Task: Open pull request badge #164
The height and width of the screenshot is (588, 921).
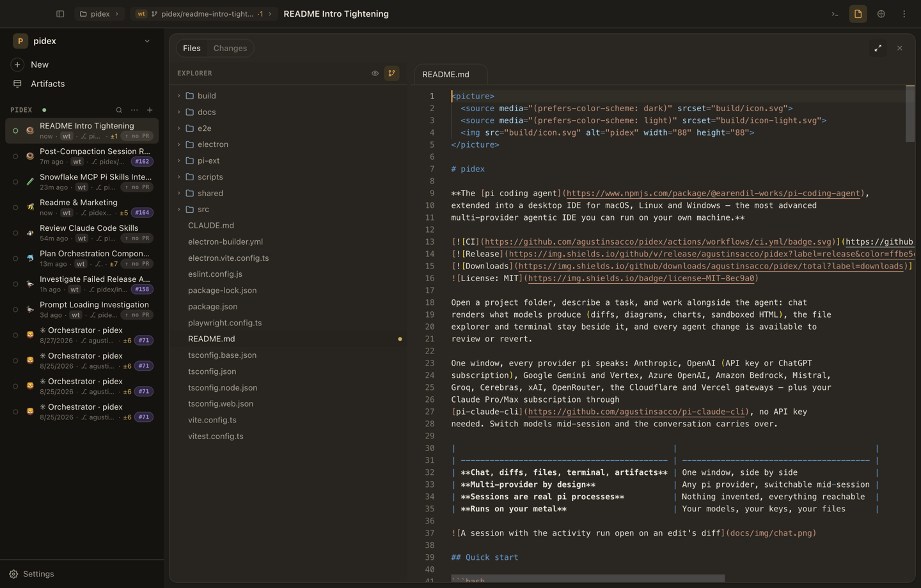Action: [142, 213]
